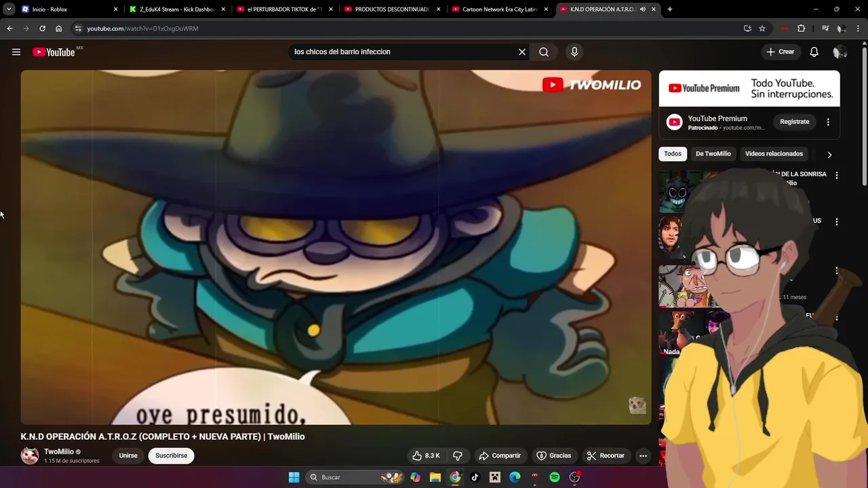Viewport: 868px width, 488px height.
Task: View site information for youtube.com
Action: coord(78,28)
